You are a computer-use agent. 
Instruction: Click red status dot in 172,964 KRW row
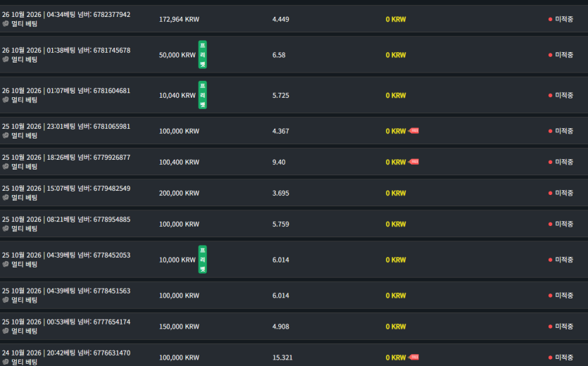550,19
